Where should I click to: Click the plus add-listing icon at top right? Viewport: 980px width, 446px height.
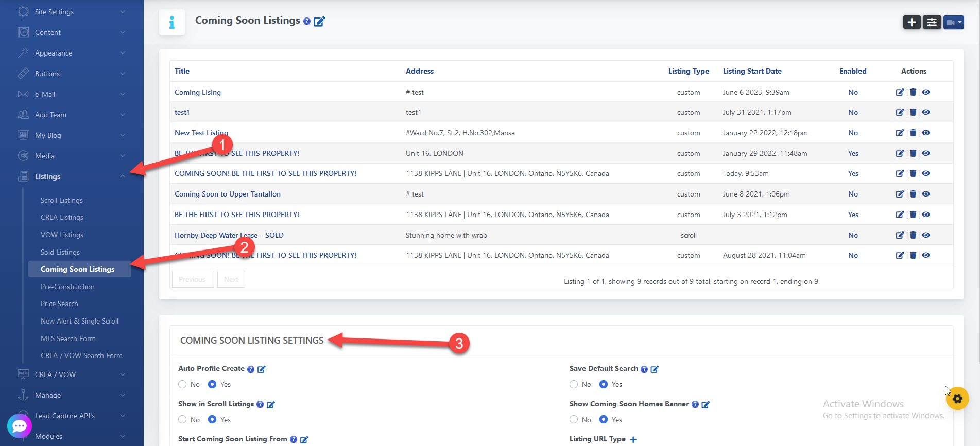(912, 22)
